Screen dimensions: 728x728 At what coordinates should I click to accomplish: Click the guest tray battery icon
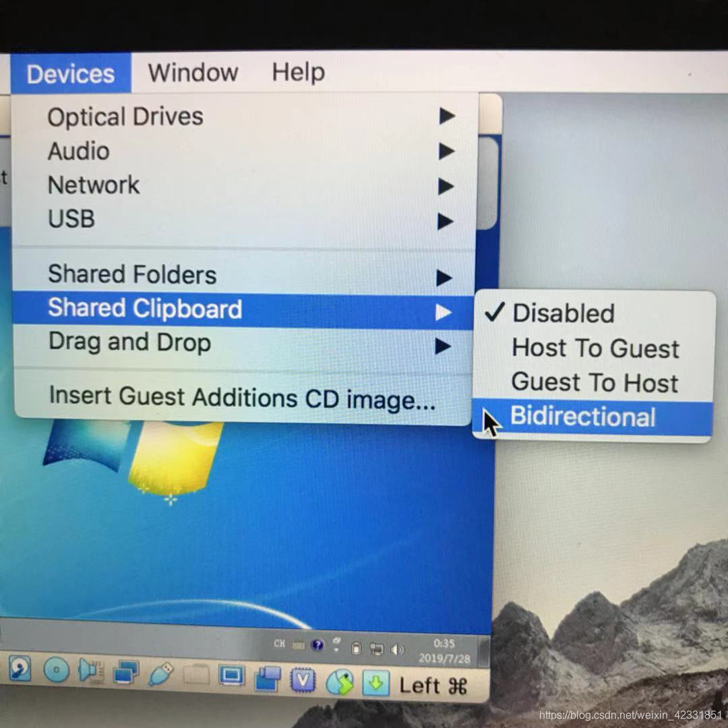[356, 648]
